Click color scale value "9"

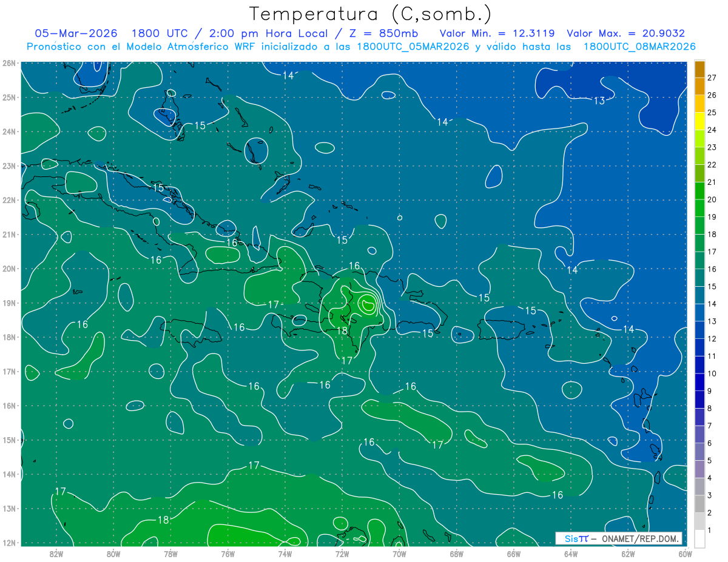[x=710, y=391]
